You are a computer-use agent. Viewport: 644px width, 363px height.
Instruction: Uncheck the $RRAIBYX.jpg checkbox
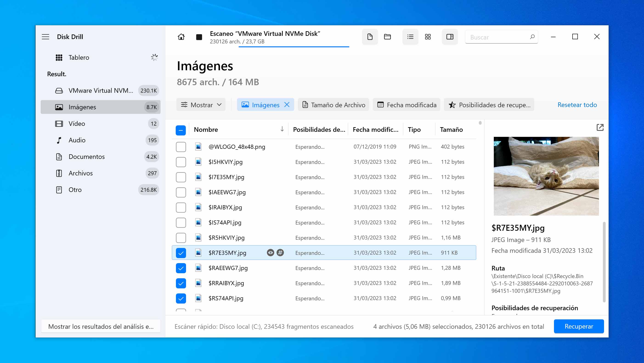pyautogui.click(x=181, y=283)
